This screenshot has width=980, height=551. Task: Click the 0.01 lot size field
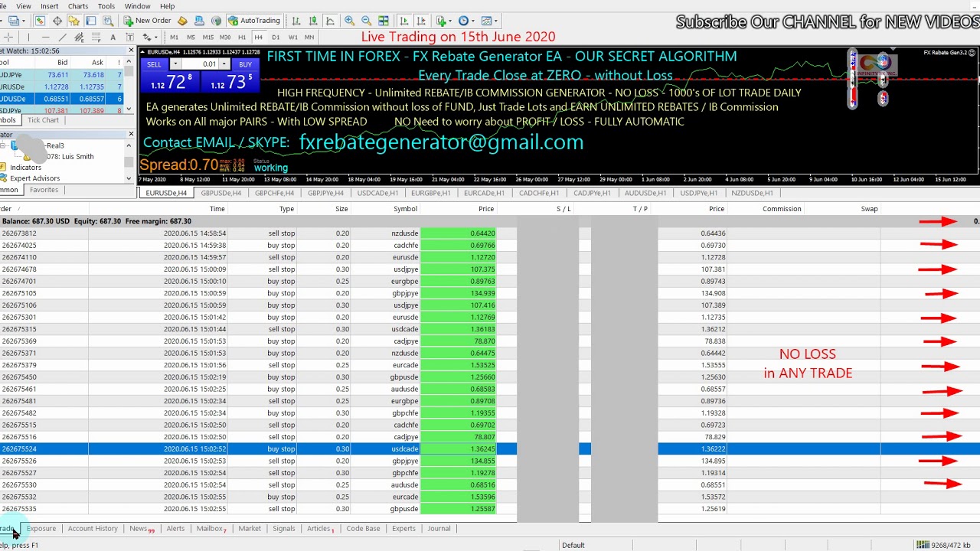coord(201,64)
